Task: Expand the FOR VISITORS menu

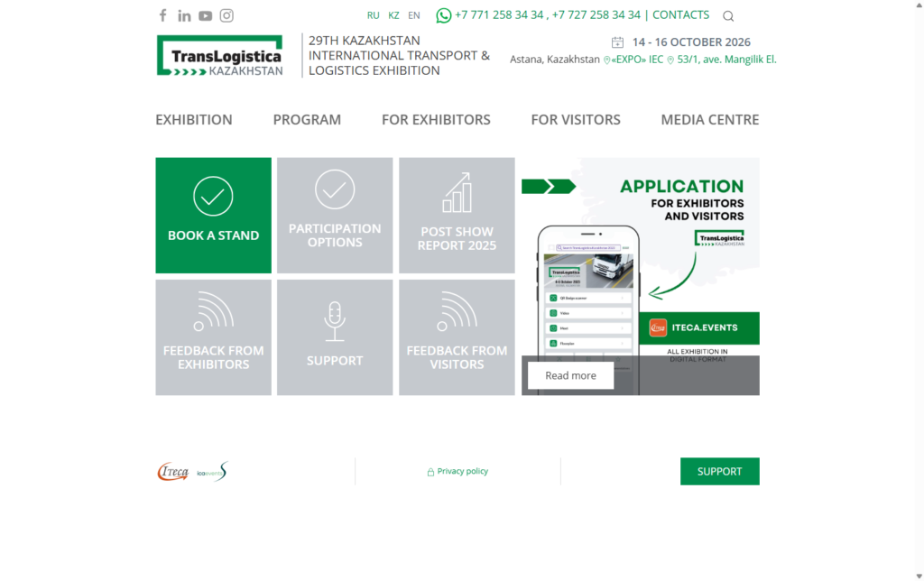Action: [x=576, y=119]
